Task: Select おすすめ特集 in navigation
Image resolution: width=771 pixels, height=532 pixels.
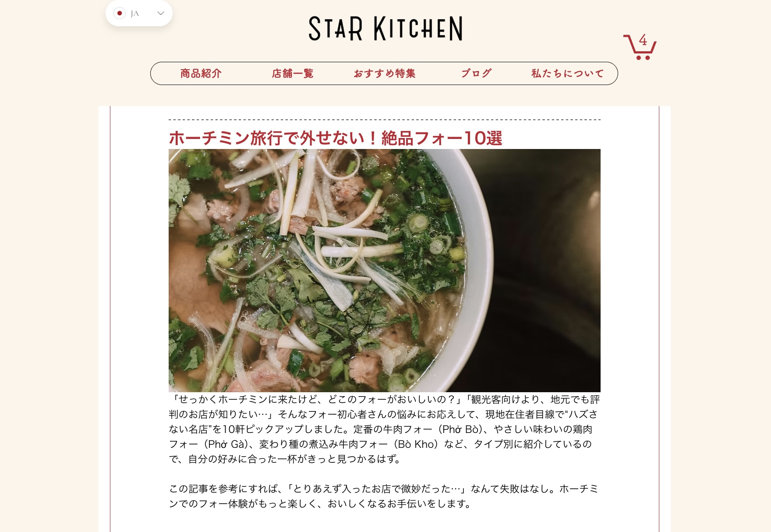Action: click(385, 73)
